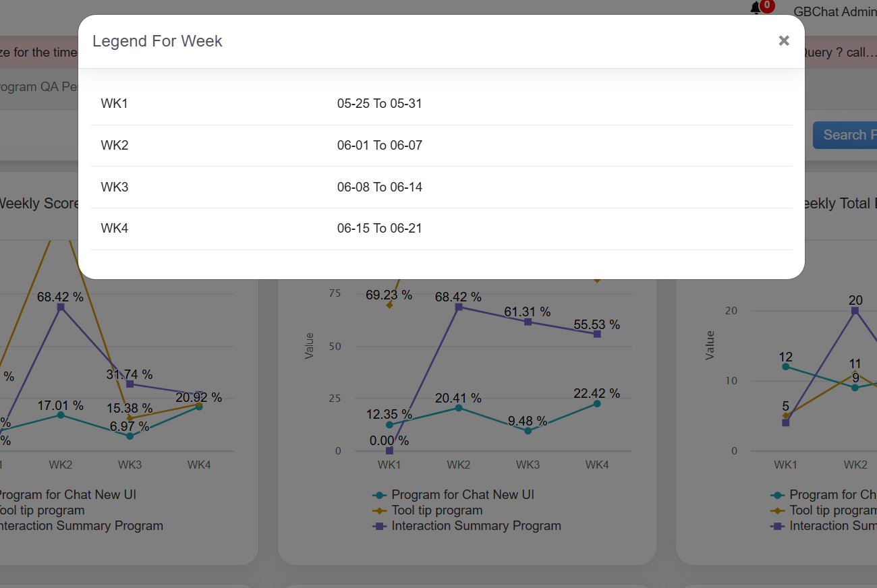Image resolution: width=877 pixels, height=588 pixels.
Task: Hide Tool tip program series in center chart
Action: point(436,510)
